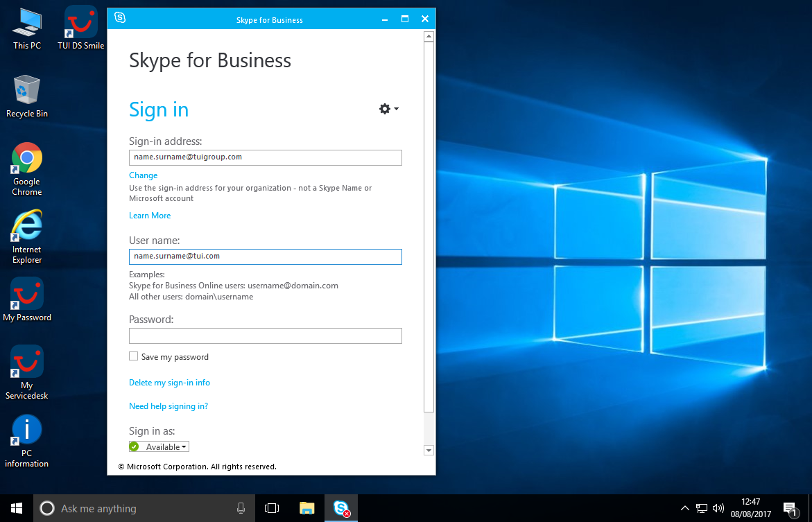
Task: Maximize the Skype for Business window
Action: coord(405,19)
